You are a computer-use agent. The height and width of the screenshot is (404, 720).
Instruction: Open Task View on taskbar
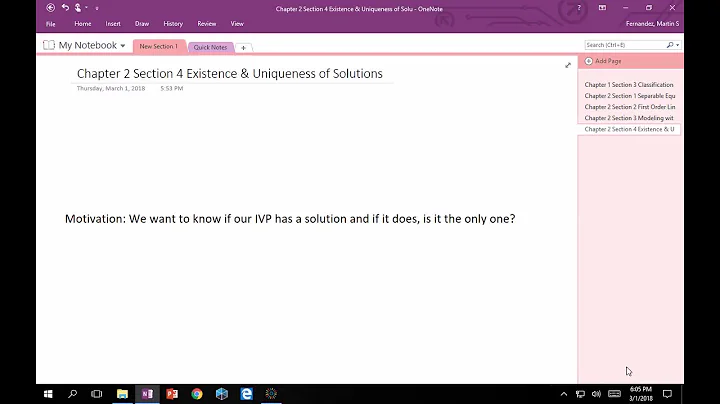[x=96, y=394]
